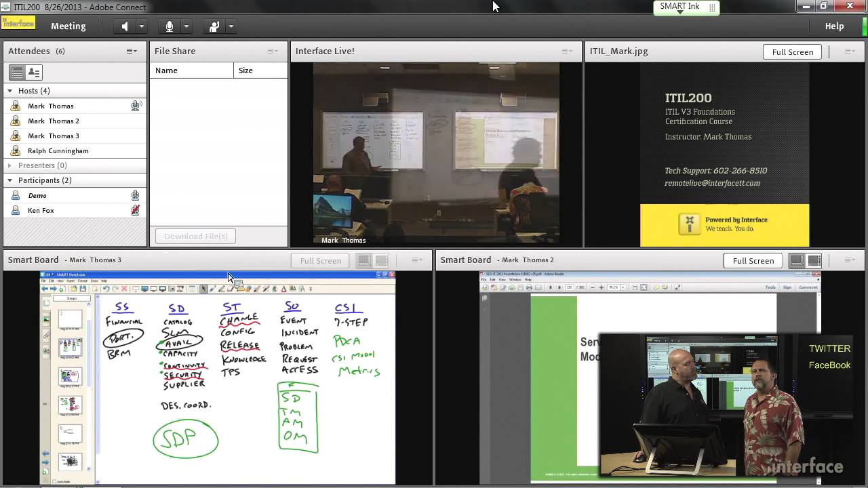This screenshot has height=488, width=868.
Task: Open the Attendees pod options menu
Action: pyautogui.click(x=132, y=51)
